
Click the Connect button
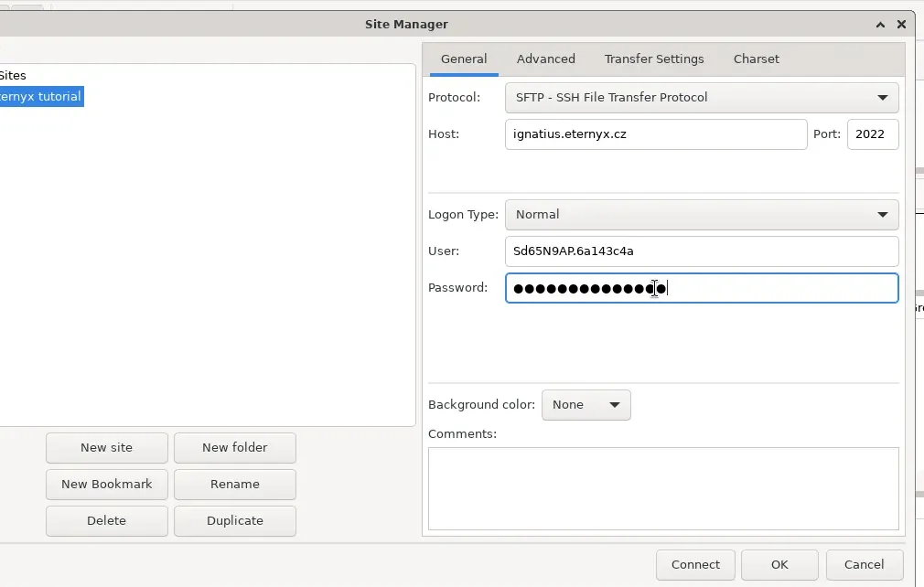(695, 565)
